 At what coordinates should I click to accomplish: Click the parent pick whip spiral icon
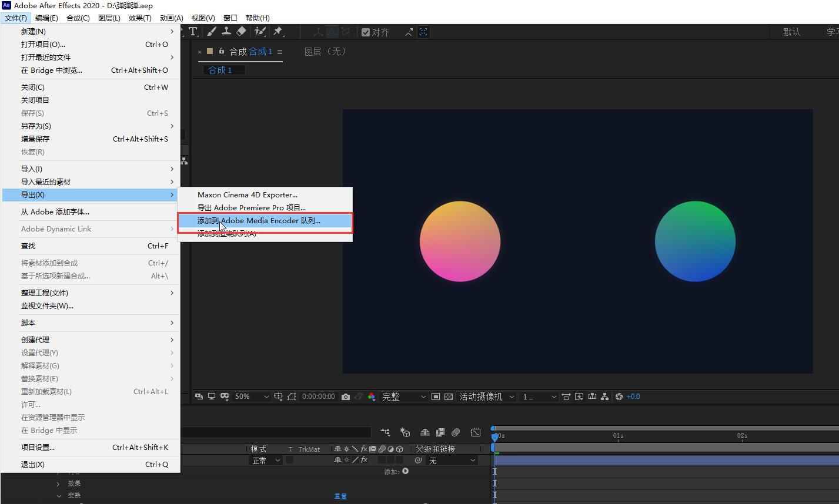pyautogui.click(x=418, y=461)
